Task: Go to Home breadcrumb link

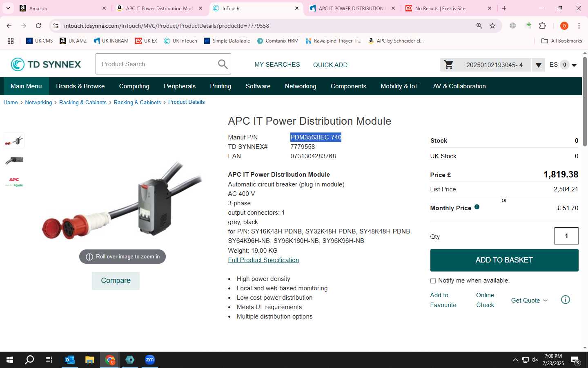Action: coord(11,102)
